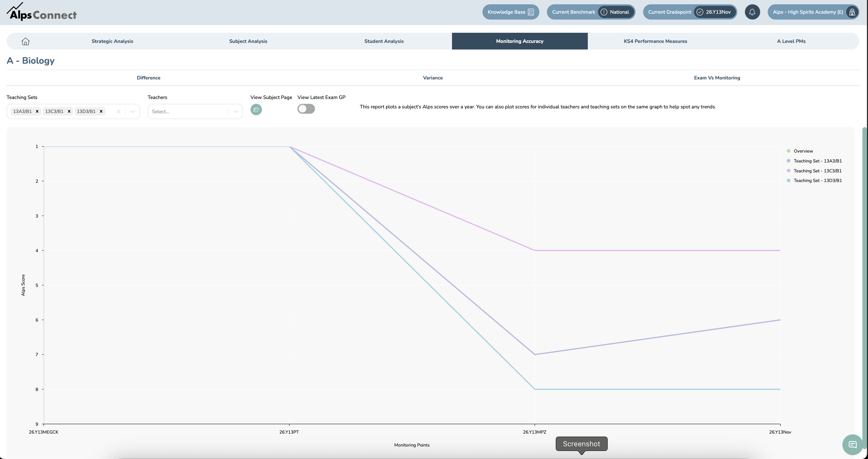Image resolution: width=868 pixels, height=459 pixels.
Task: Click the benchmark info icon beside National
Action: 604,12
